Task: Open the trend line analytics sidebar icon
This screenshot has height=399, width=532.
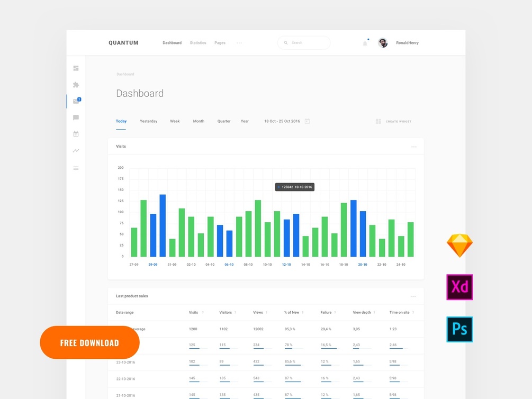Action: (76, 151)
